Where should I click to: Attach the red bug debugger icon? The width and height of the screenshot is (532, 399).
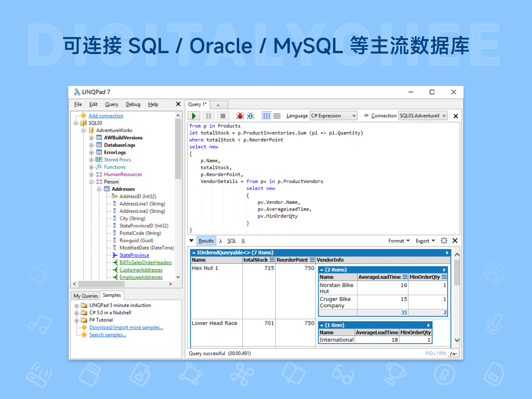click(240, 116)
